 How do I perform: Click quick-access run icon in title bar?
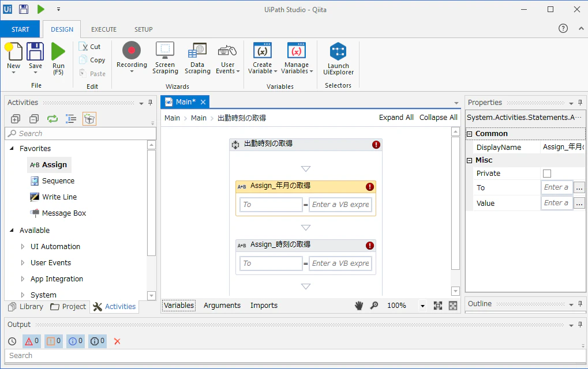(x=41, y=9)
